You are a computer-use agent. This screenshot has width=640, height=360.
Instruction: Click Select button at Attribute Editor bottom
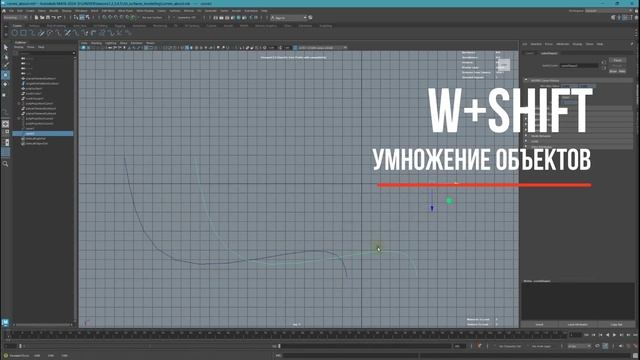539,324
